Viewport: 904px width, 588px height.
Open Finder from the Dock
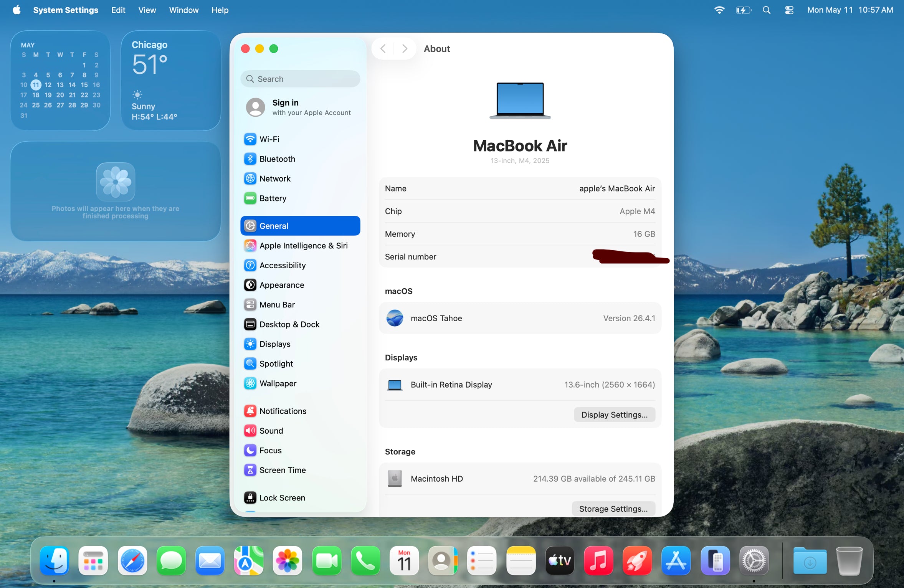(x=55, y=560)
